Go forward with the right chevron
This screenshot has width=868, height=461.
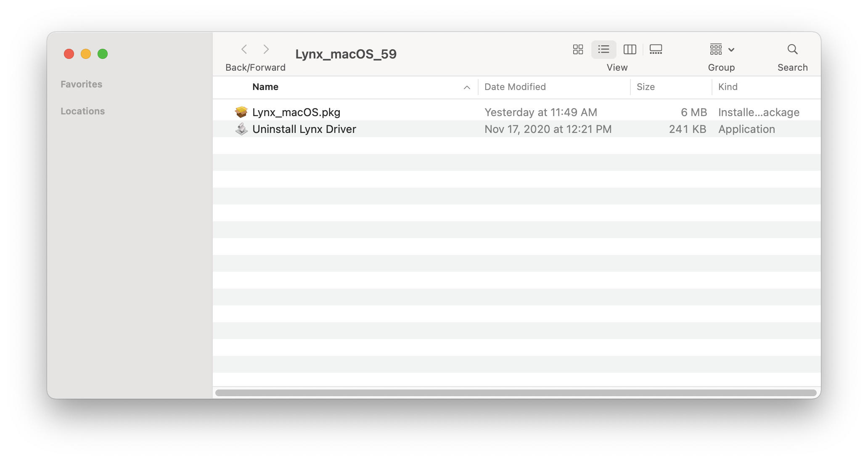pyautogui.click(x=266, y=50)
